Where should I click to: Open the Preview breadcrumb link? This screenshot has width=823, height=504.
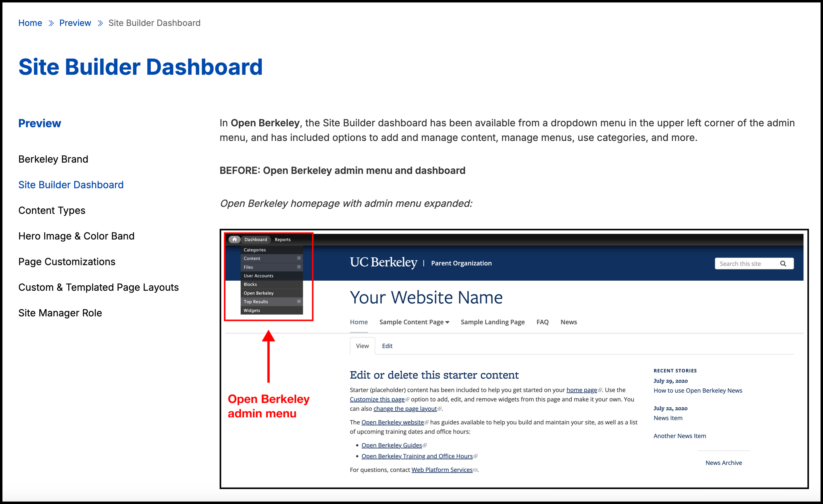(75, 23)
